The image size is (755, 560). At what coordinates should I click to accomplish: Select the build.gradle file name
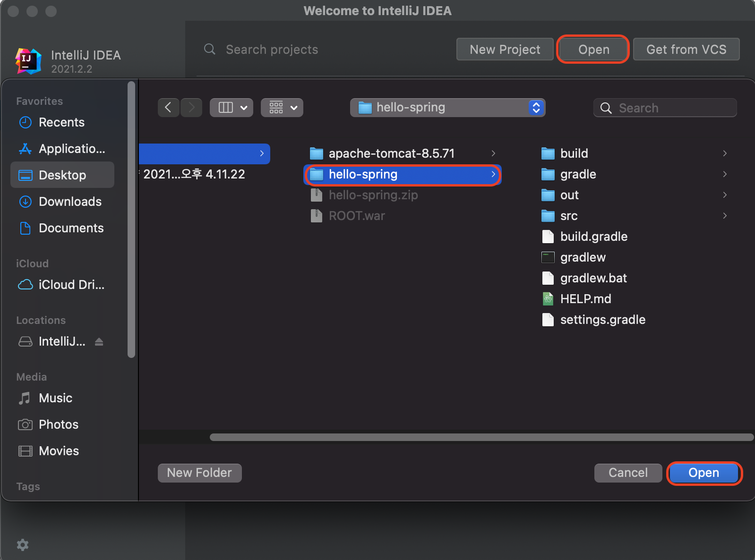point(594,237)
